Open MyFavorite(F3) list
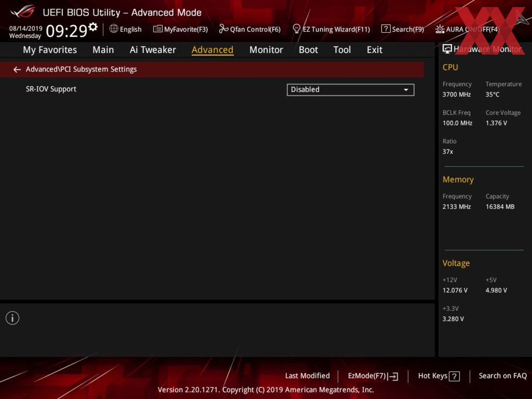The height and width of the screenshot is (399, 532). 181,29
